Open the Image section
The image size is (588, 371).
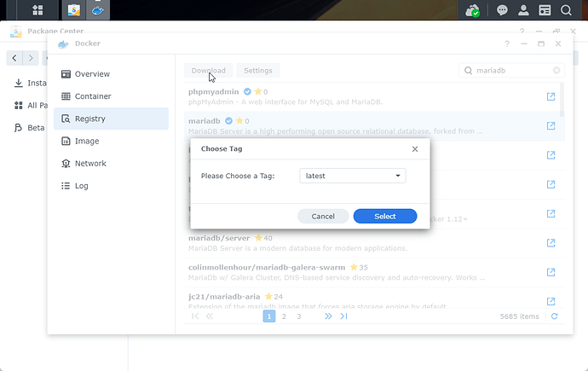pos(111,142)
